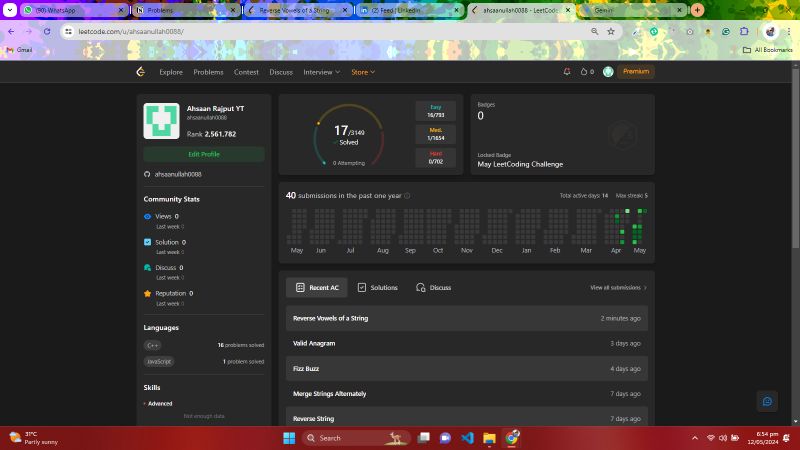Open the LeetCode logo home icon

141,72
